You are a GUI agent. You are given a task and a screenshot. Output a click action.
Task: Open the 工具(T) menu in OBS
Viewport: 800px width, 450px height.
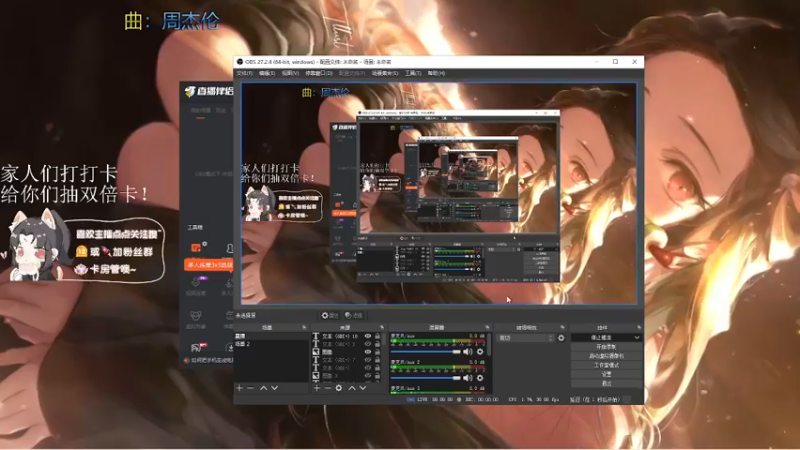[413, 73]
